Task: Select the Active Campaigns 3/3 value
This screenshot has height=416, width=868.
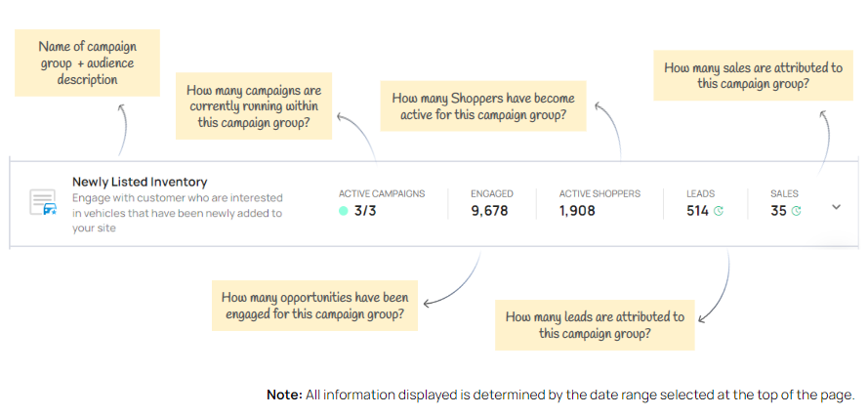Action: point(364,211)
